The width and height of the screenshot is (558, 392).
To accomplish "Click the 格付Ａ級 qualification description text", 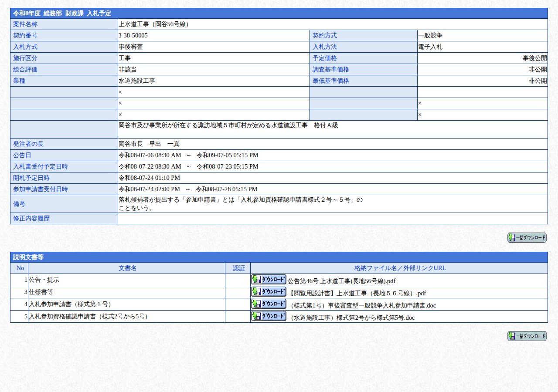I will pos(228,125).
